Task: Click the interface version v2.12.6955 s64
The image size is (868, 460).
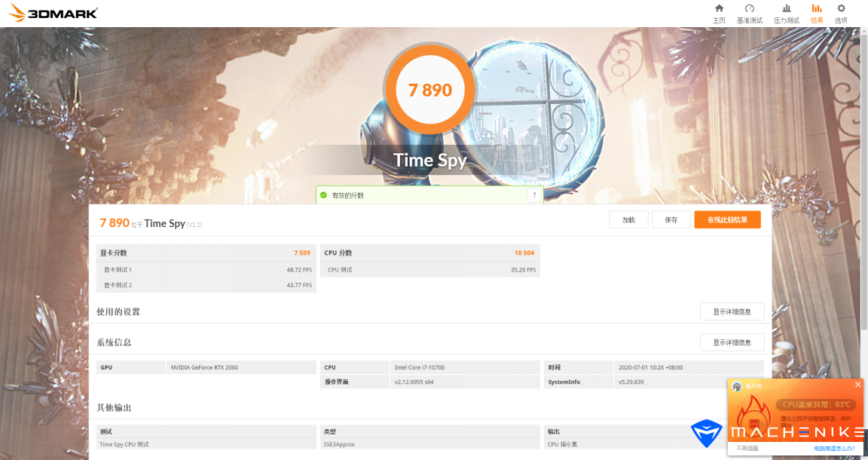Action: click(x=414, y=382)
